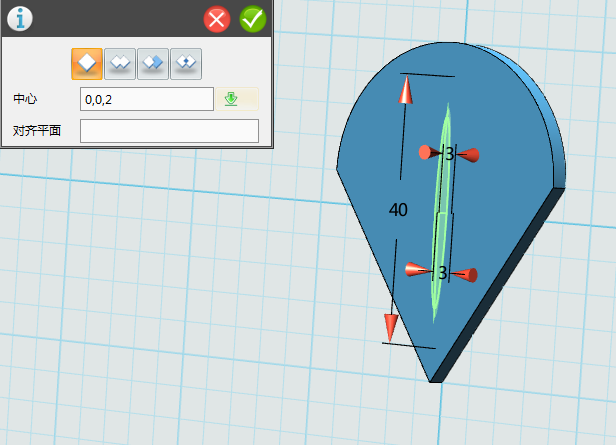Click the 对齐平面 label
Image resolution: width=616 pixels, height=445 pixels.
point(37,130)
